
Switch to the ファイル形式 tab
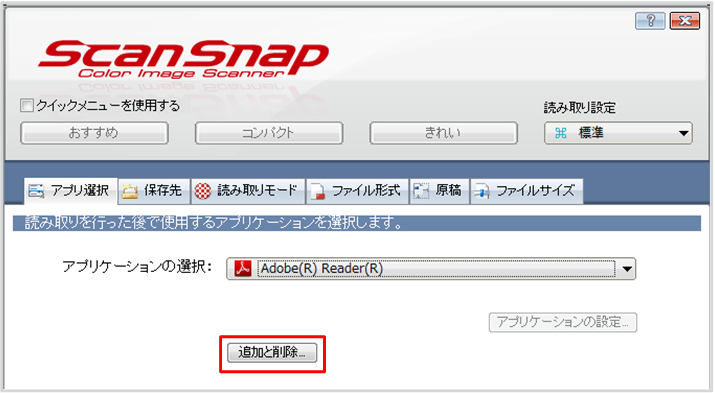click(x=358, y=191)
